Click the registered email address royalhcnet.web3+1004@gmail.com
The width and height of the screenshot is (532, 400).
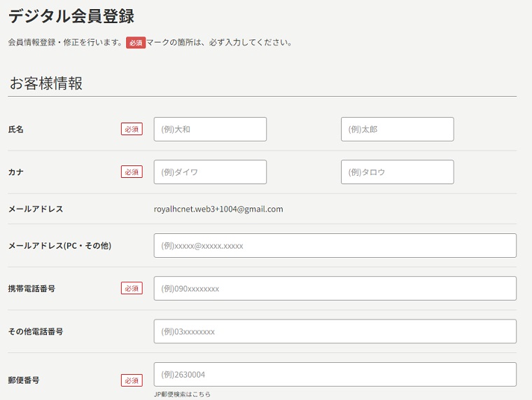coord(218,209)
